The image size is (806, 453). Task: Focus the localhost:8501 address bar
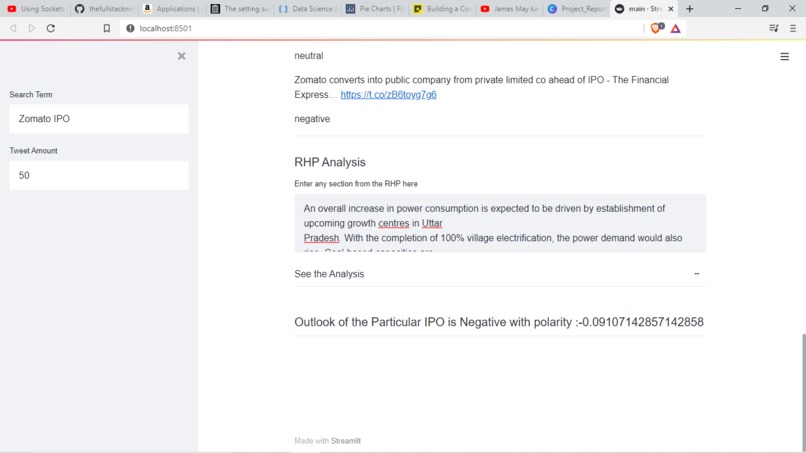click(x=380, y=28)
